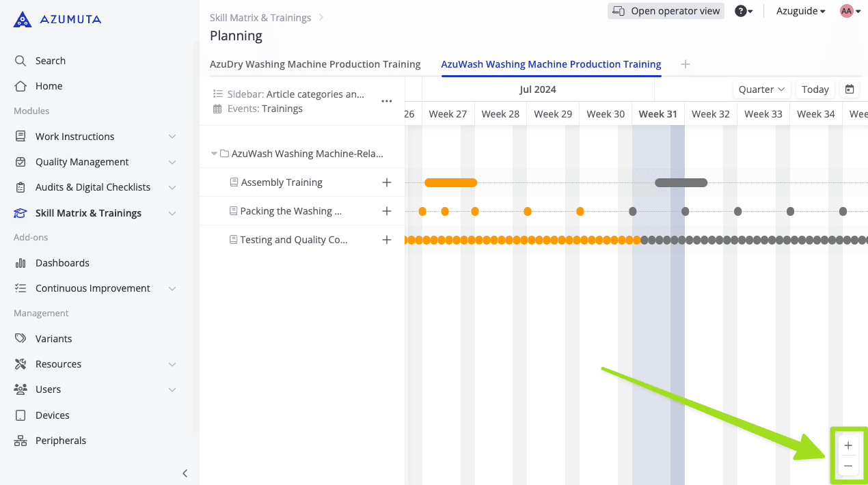
Task: Collapse the left navigation sidebar
Action: point(185,473)
